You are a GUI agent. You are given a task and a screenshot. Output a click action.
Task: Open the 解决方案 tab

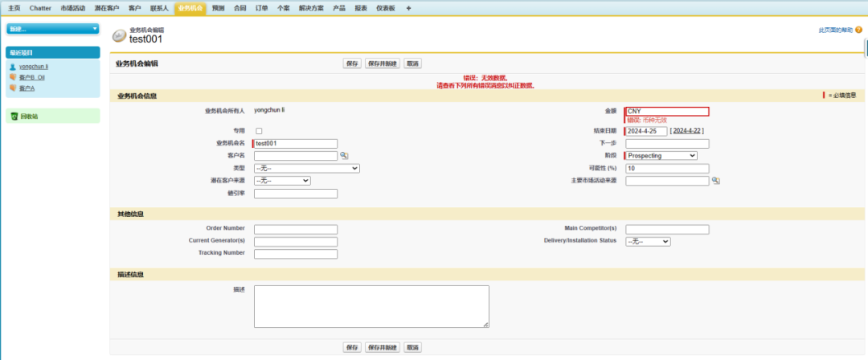(311, 8)
